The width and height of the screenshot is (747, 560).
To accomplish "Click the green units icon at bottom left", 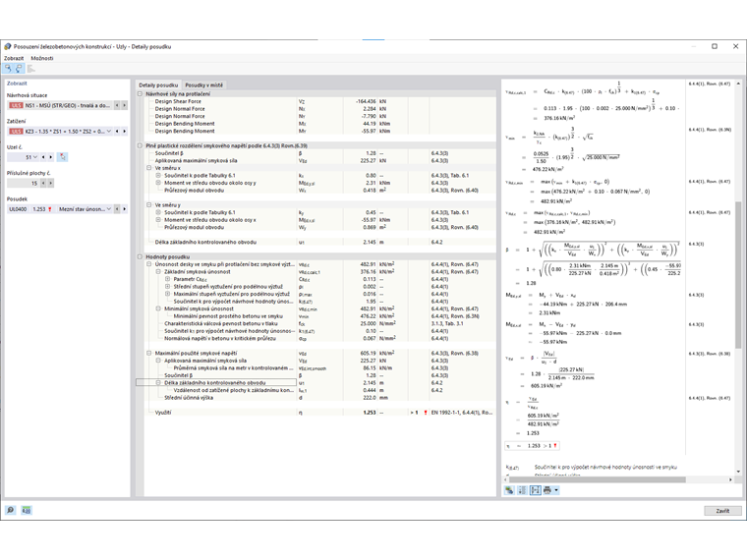I will point(27,510).
